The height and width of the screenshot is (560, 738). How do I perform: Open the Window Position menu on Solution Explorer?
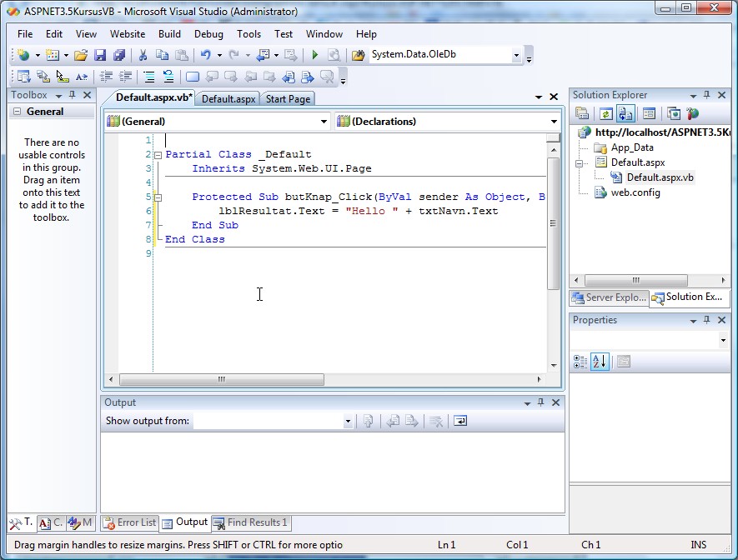click(x=693, y=96)
